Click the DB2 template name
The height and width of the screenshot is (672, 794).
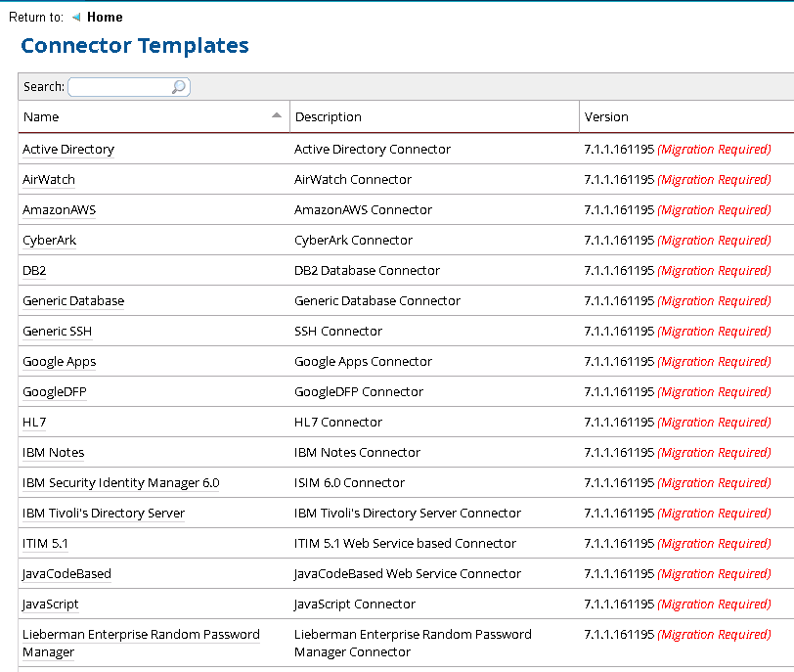(x=34, y=271)
